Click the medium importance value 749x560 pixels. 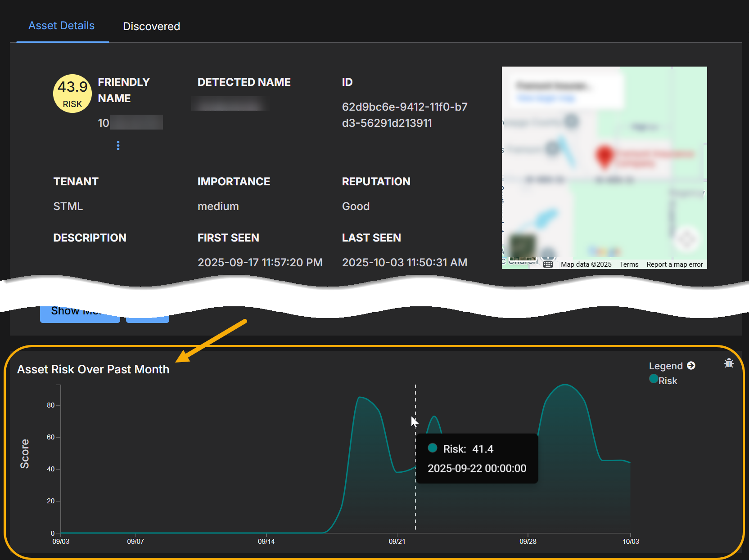coord(218,206)
